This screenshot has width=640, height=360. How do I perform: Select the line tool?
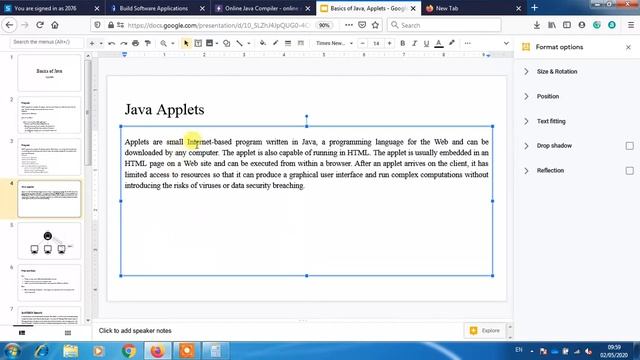pyautogui.click(x=239, y=43)
